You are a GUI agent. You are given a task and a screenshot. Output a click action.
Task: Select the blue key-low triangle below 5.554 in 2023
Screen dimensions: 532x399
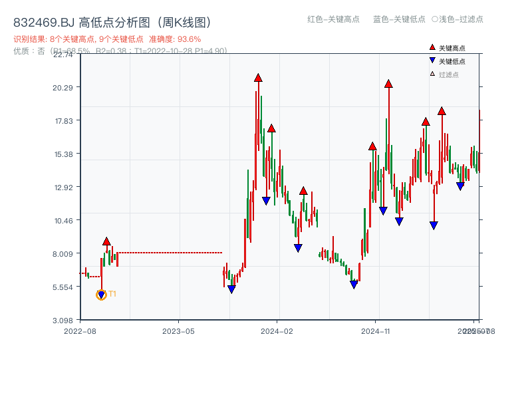coord(231,289)
